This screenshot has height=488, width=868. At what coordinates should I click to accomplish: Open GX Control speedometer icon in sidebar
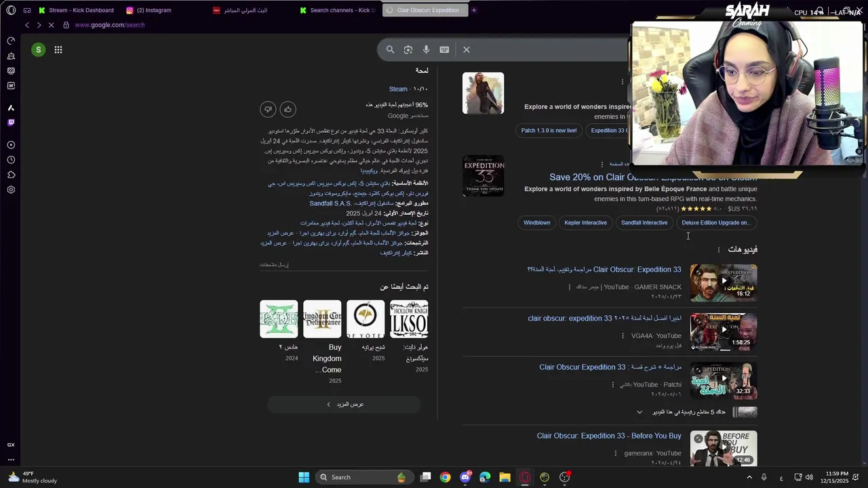pyautogui.click(x=11, y=41)
